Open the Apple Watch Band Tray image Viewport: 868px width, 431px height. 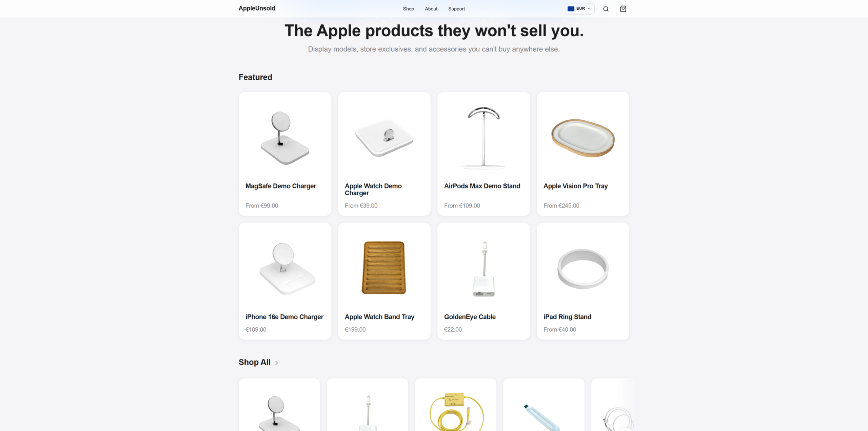pos(384,268)
